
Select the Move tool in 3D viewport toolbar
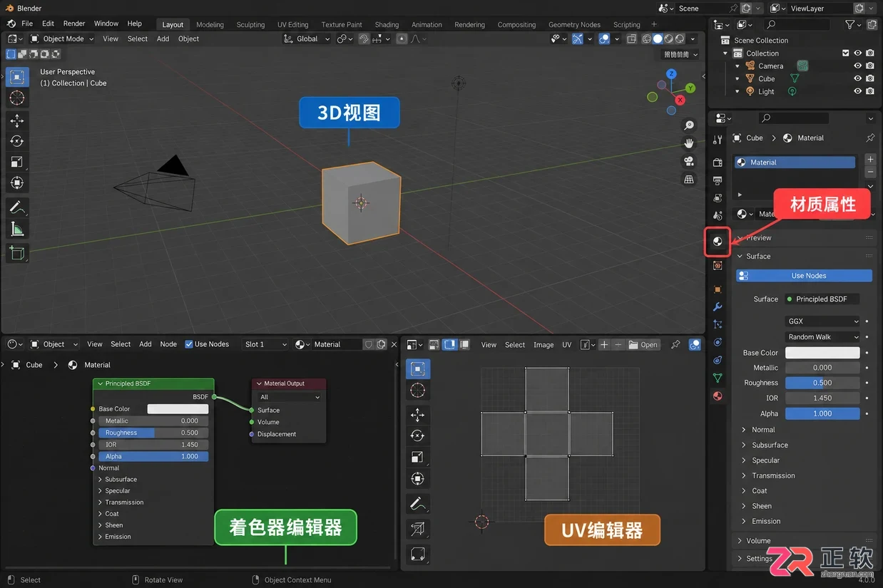pyautogui.click(x=17, y=120)
